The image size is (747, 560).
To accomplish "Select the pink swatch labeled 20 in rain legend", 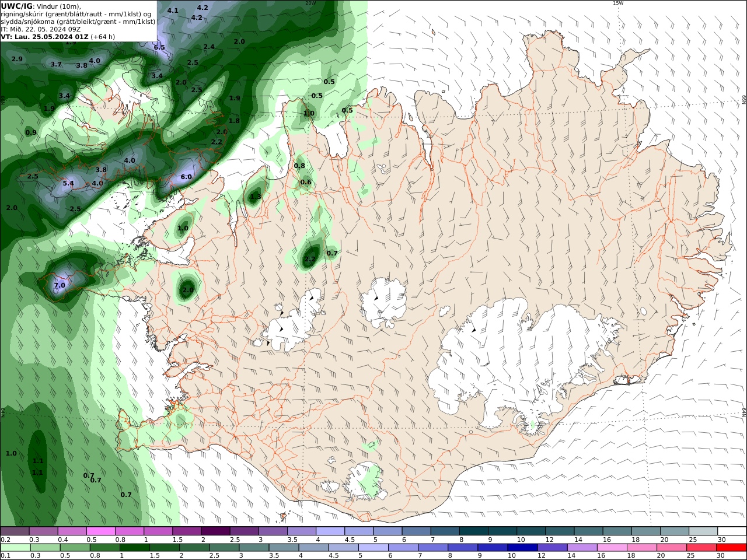I will [x=672, y=548].
